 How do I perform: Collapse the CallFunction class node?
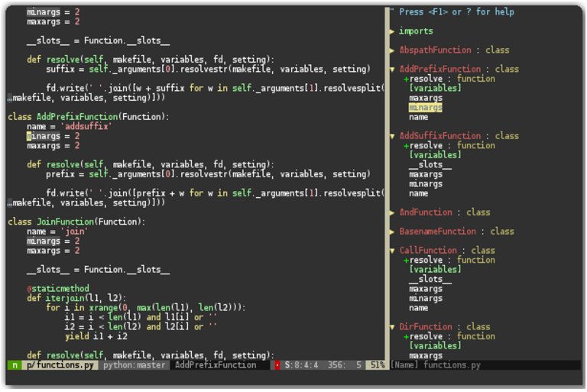coord(392,251)
